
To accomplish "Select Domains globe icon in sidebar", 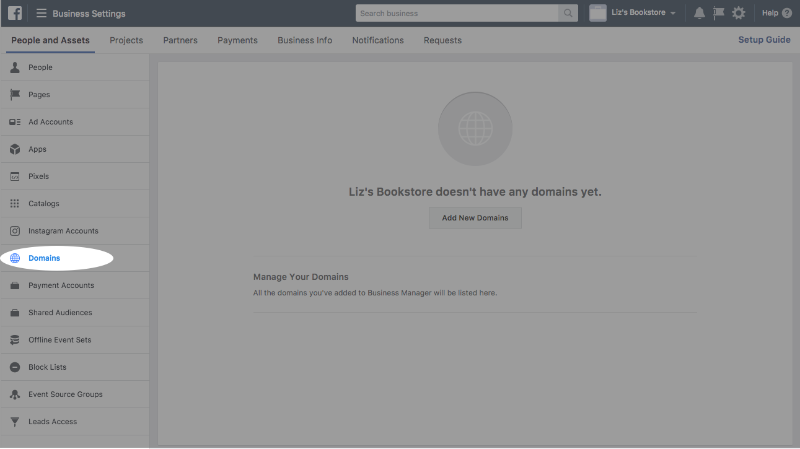I will tap(15, 258).
